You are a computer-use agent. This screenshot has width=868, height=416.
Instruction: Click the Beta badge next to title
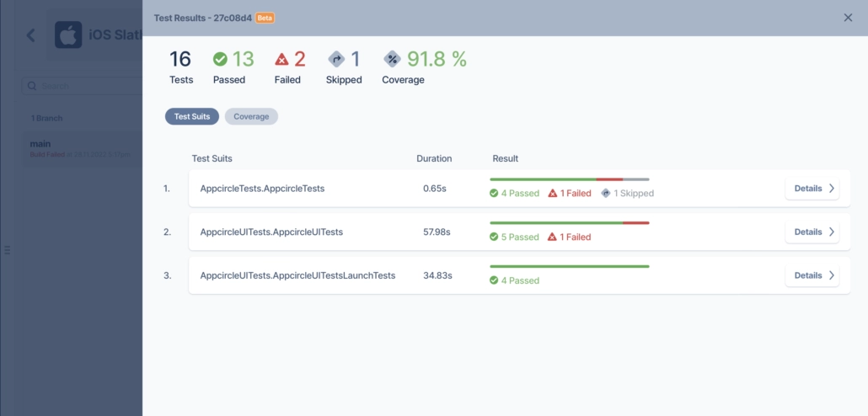click(265, 18)
